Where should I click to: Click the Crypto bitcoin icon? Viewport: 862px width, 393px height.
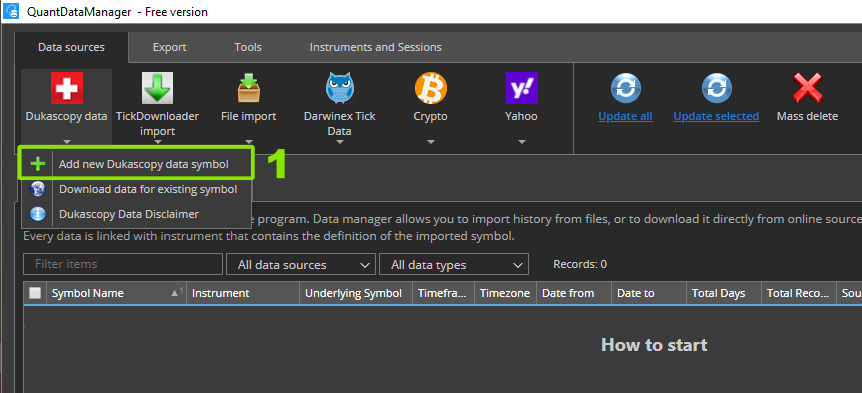430,88
